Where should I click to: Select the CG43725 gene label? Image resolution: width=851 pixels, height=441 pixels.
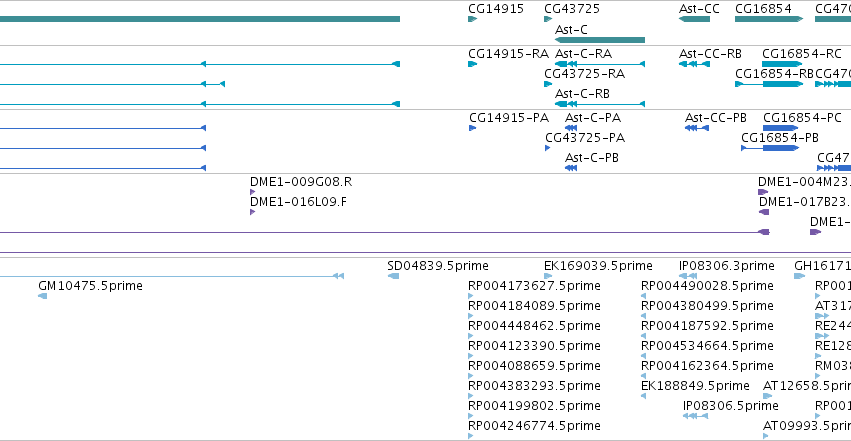coord(571,9)
